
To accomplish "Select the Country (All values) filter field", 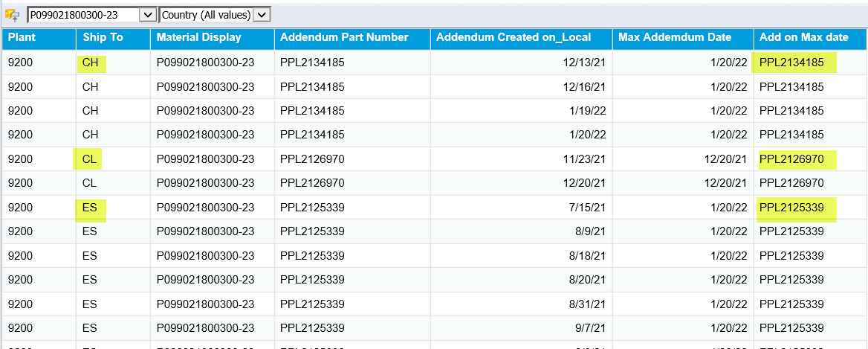I will 207,15.
